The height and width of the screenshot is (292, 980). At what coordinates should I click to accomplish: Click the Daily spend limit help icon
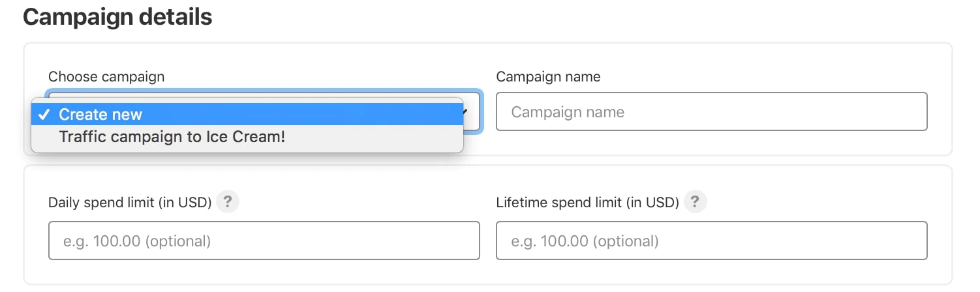(227, 202)
